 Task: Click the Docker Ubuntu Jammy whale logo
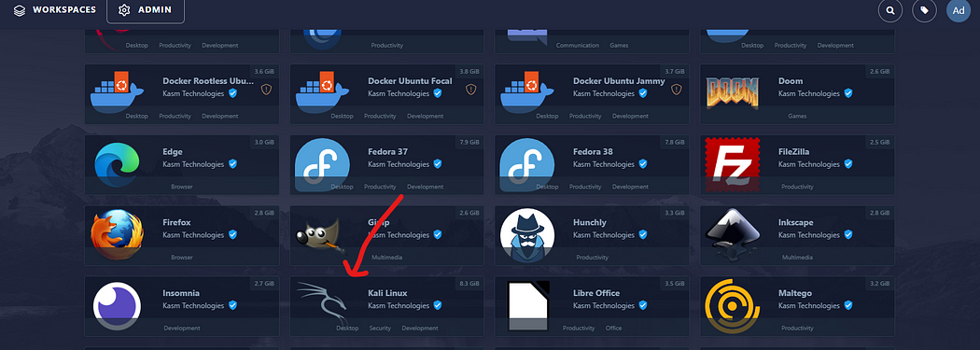coord(527,91)
